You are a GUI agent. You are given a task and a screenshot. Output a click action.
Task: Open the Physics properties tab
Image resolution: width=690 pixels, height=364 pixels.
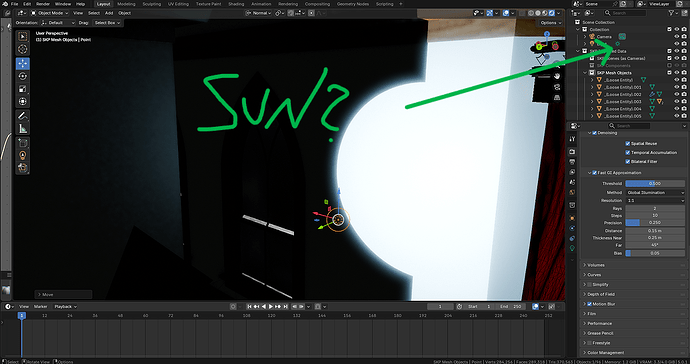(x=572, y=228)
